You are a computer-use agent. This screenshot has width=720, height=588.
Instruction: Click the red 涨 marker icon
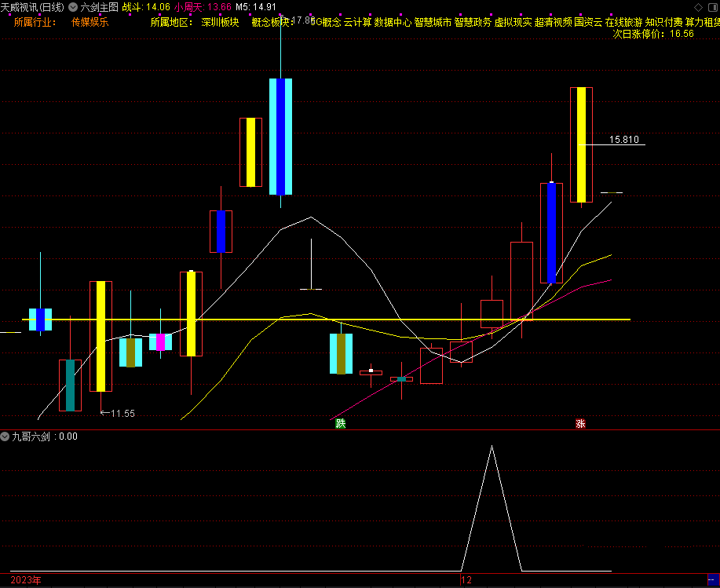(580, 424)
